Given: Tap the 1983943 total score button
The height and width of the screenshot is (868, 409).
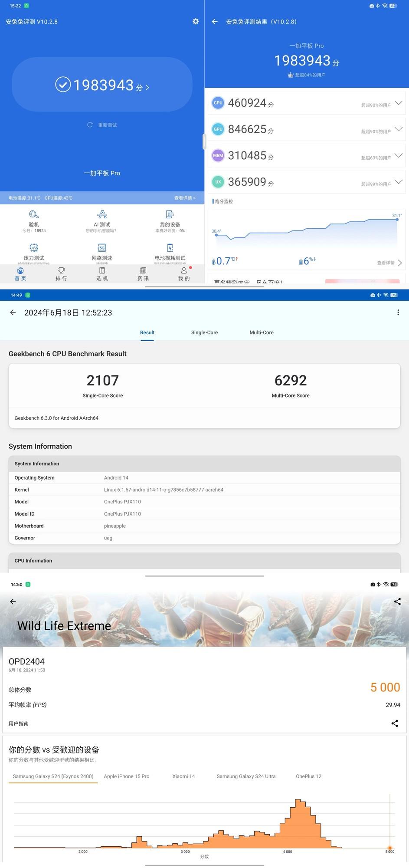Looking at the screenshot, I should click(x=102, y=85).
